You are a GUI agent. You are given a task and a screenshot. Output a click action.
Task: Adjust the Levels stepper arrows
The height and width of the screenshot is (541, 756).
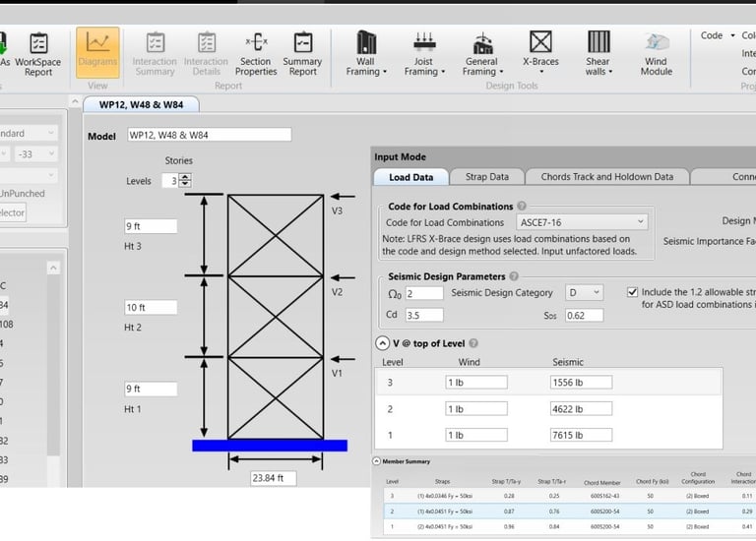185,181
